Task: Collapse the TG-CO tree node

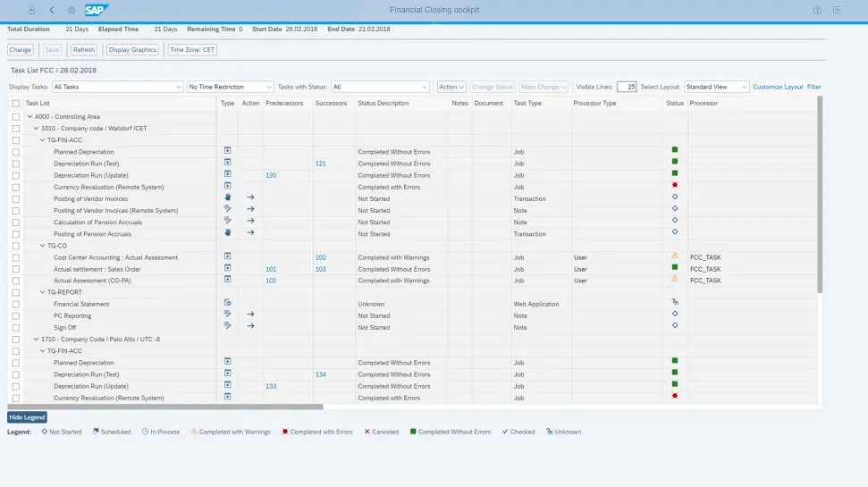Action: click(x=42, y=246)
